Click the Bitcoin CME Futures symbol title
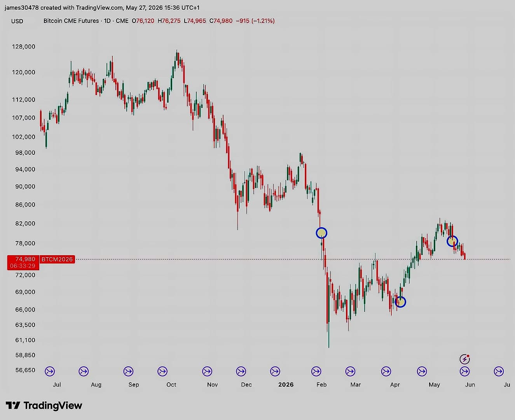This screenshot has width=515, height=420. point(71,21)
